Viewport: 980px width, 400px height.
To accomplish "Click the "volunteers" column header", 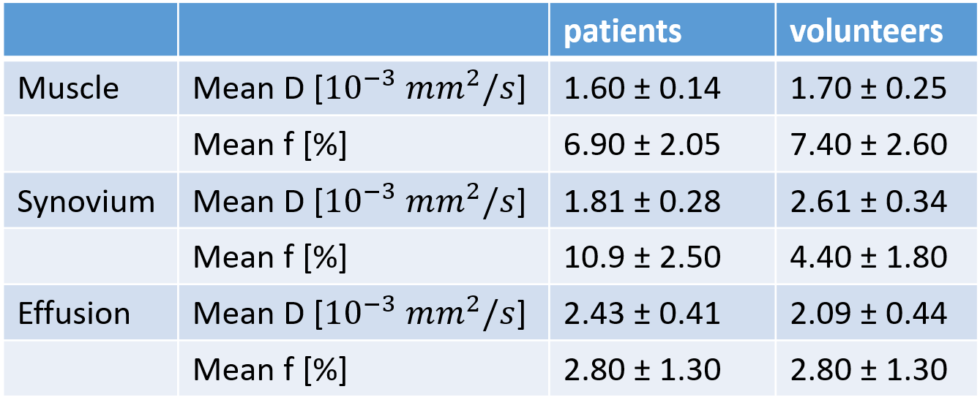I will click(x=866, y=31).
